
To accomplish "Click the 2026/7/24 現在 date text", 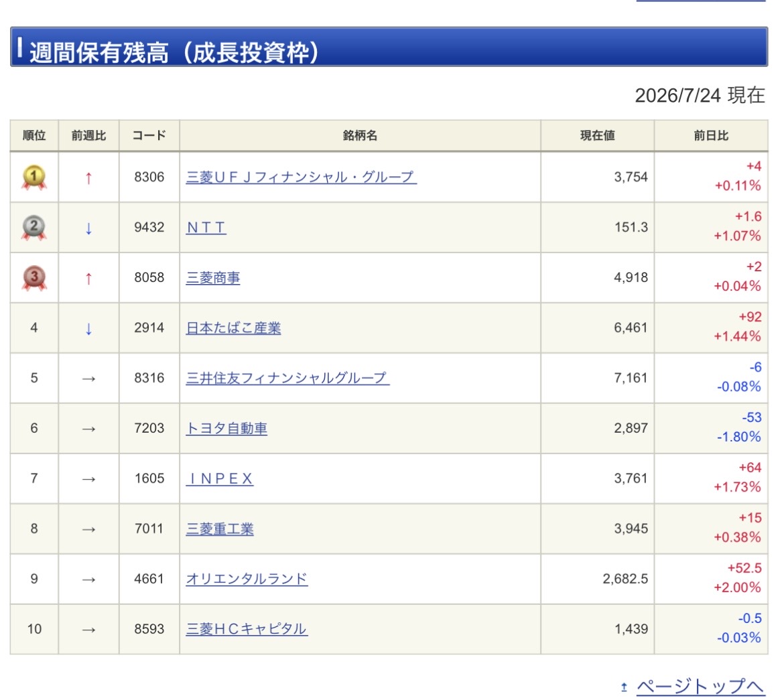I will (x=700, y=95).
